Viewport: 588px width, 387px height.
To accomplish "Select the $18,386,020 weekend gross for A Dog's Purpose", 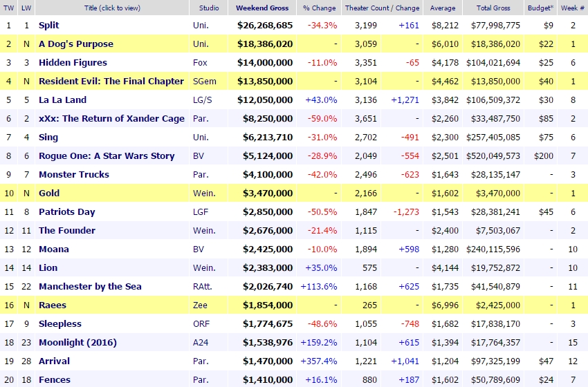I will [265, 44].
